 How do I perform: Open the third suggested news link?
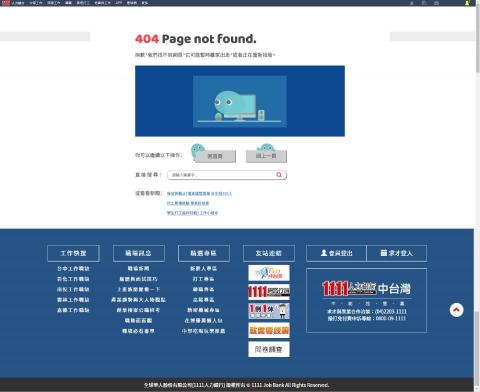192,213
